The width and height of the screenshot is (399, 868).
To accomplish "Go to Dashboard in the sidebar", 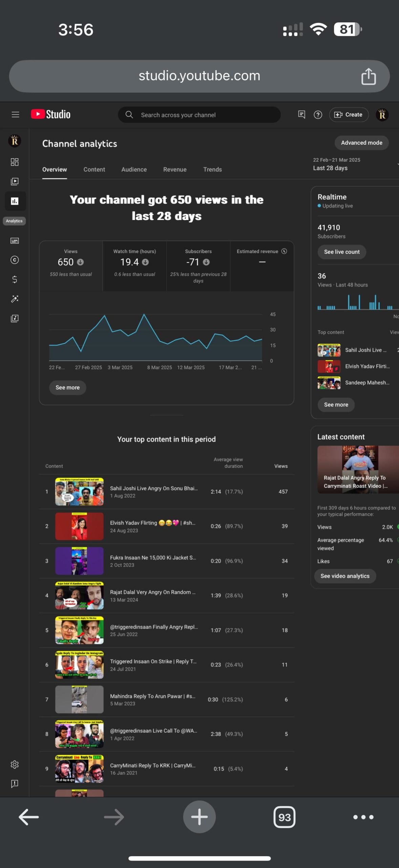I will click(x=15, y=162).
